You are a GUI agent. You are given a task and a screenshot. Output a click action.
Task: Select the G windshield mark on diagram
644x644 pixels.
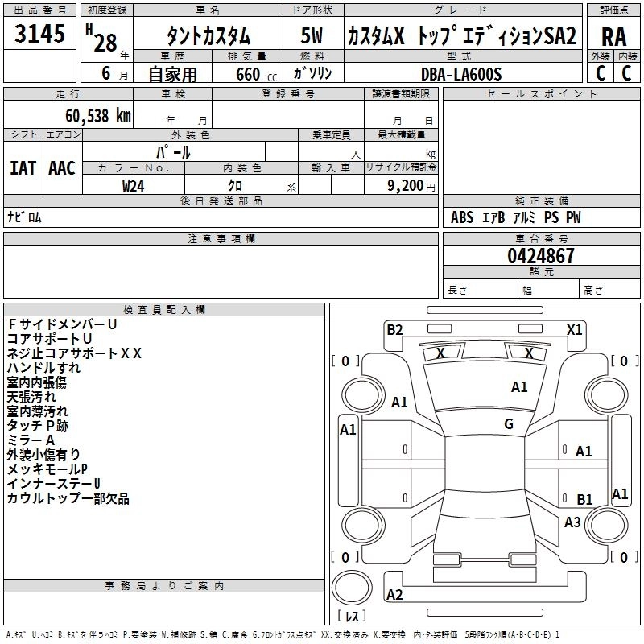tap(509, 424)
